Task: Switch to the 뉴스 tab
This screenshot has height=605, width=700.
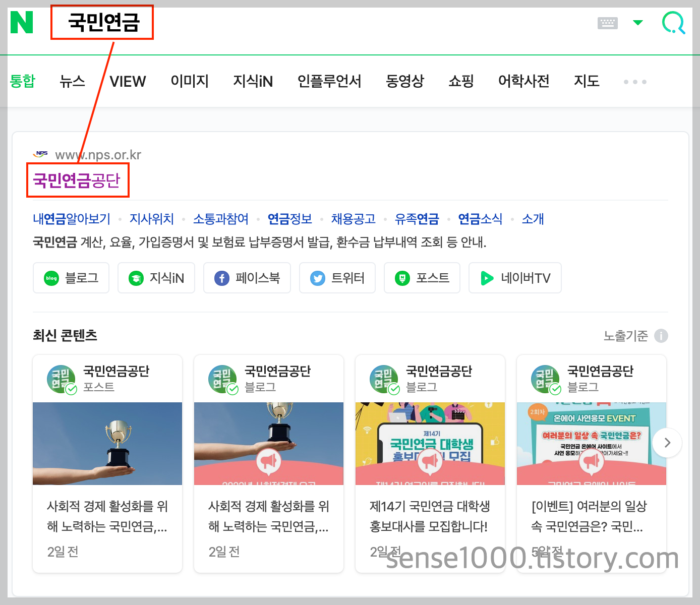Action: point(72,81)
